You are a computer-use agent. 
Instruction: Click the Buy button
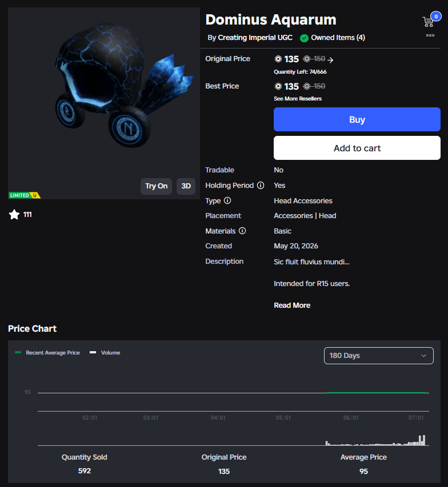[357, 119]
